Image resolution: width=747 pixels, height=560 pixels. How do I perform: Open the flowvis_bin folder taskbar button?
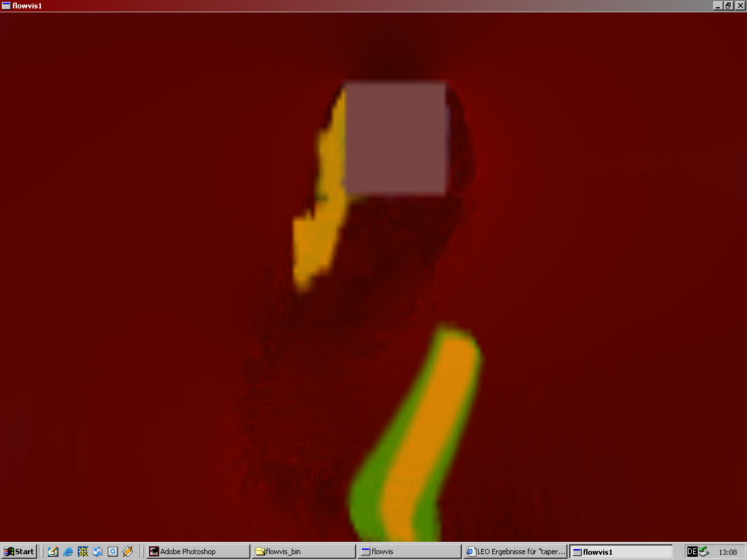(303, 552)
